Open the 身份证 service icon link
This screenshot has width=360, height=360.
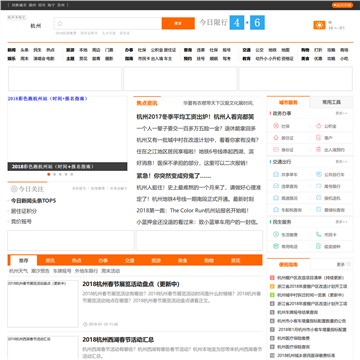(276, 150)
